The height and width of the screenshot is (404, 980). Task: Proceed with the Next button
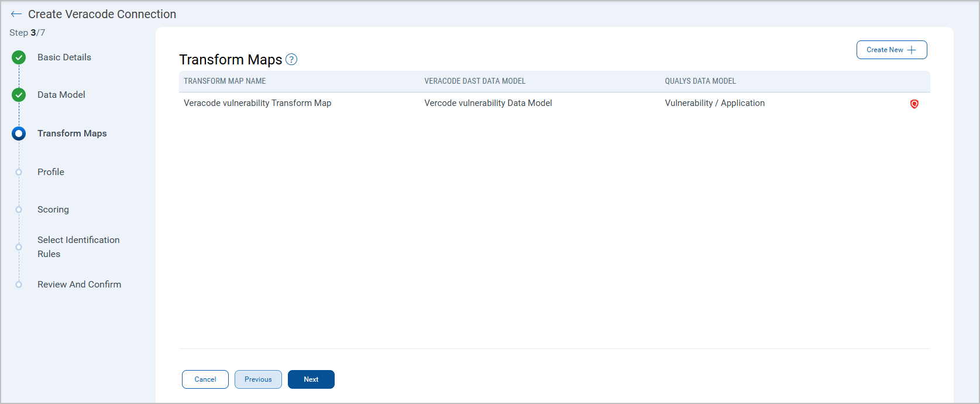pos(311,379)
